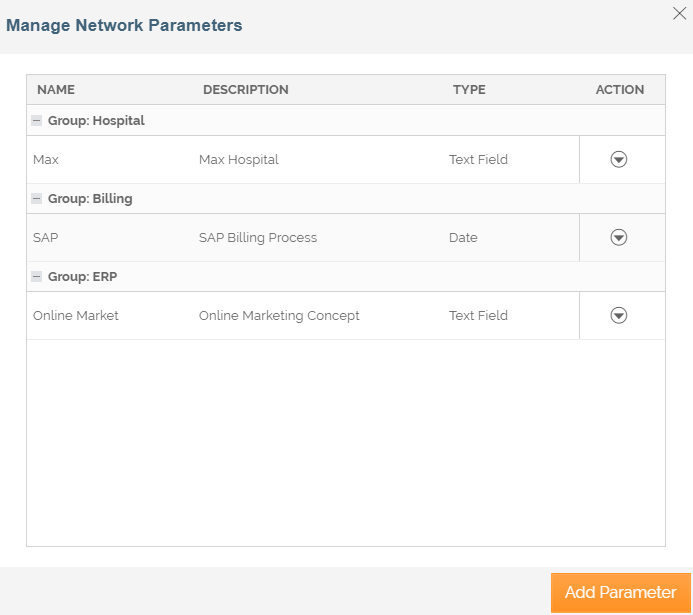Select the Online Market parameter name
The width and height of the screenshot is (693, 615).
76,315
